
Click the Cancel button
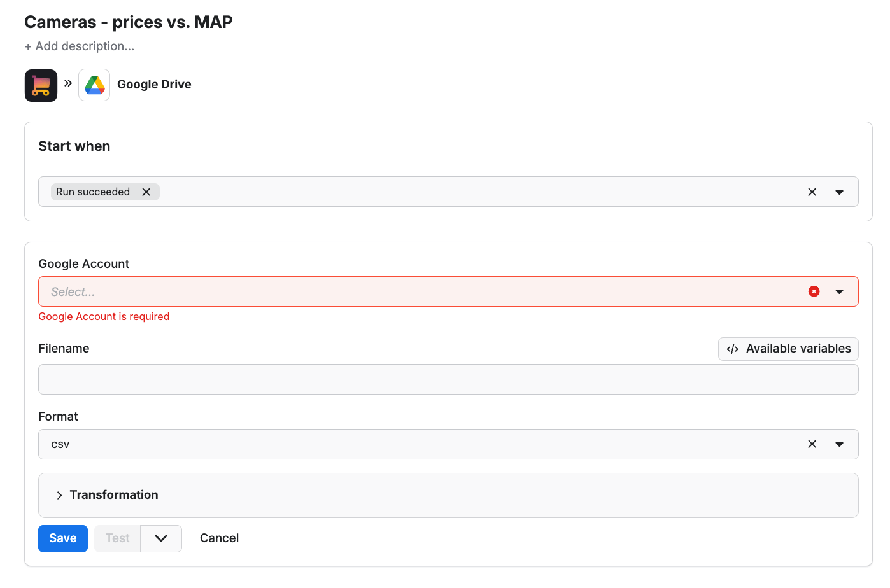tap(219, 538)
